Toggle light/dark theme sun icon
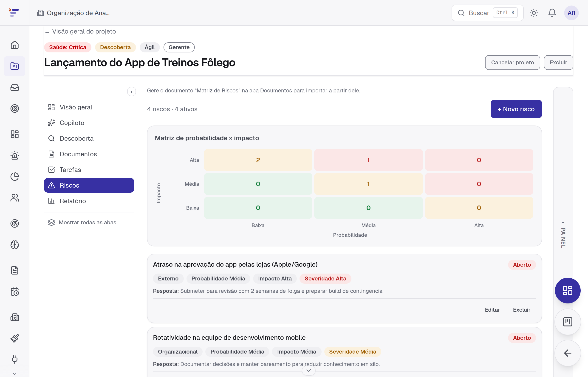 534,13
